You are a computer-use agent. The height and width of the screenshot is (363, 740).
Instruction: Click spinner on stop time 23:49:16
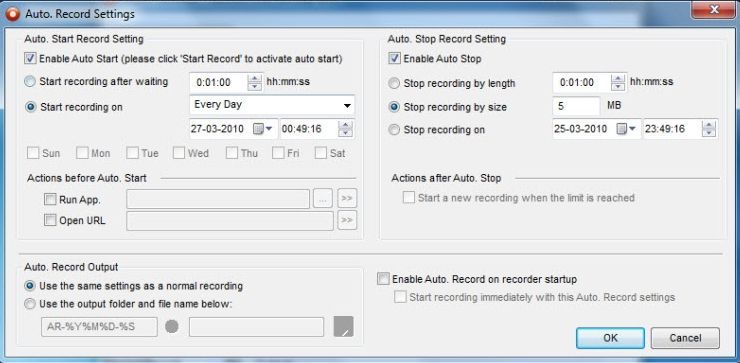click(709, 129)
